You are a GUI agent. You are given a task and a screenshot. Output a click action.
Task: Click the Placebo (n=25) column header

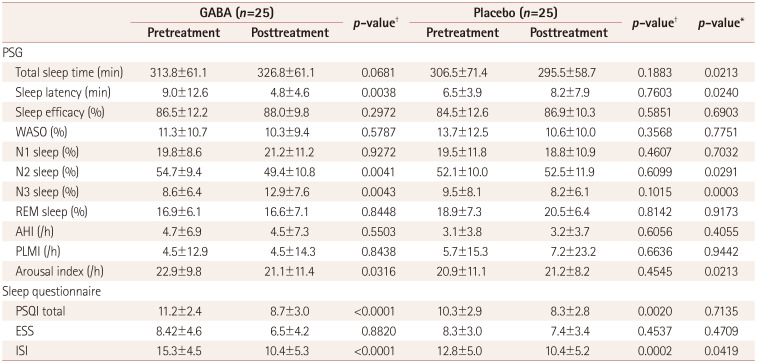click(x=515, y=14)
